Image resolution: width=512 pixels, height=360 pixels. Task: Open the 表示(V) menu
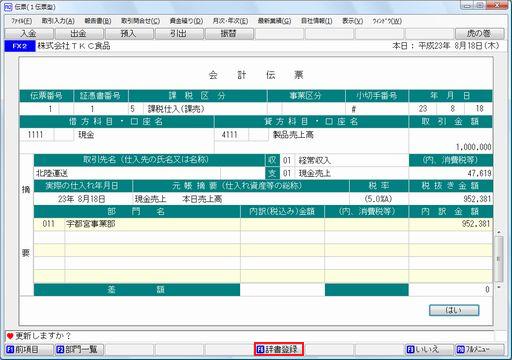(352, 21)
